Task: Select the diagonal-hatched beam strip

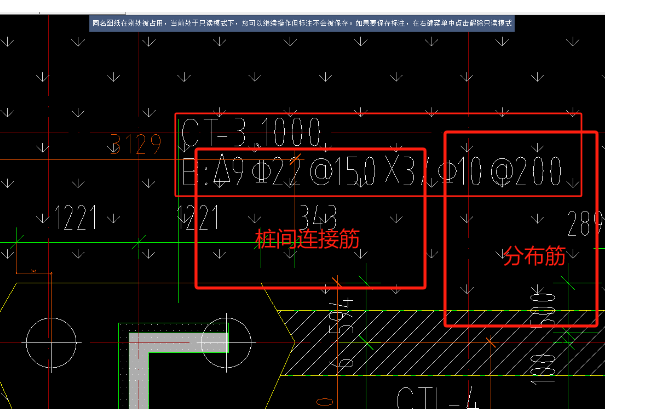Action: pos(443,343)
